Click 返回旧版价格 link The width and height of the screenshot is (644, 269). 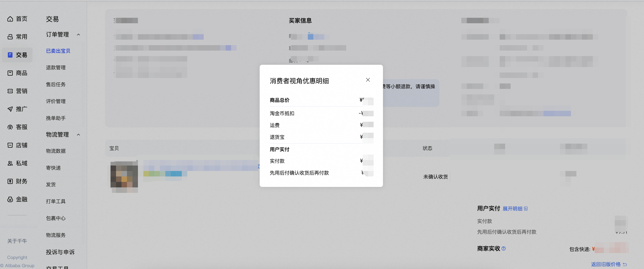606,264
